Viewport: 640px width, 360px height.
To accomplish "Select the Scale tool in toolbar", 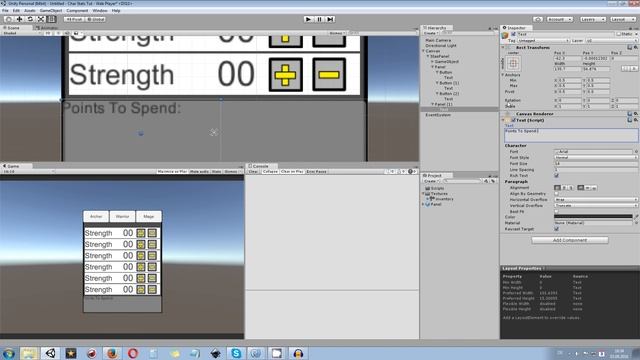I will 41,19.
